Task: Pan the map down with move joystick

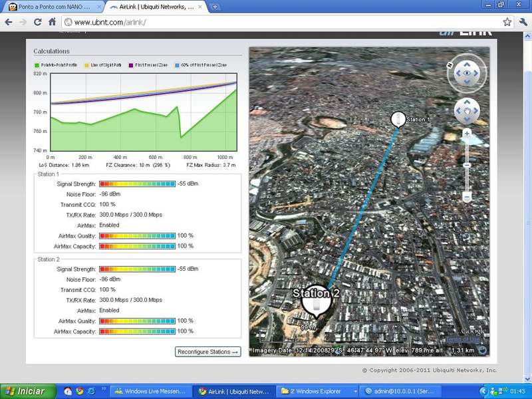Action: pos(467,119)
